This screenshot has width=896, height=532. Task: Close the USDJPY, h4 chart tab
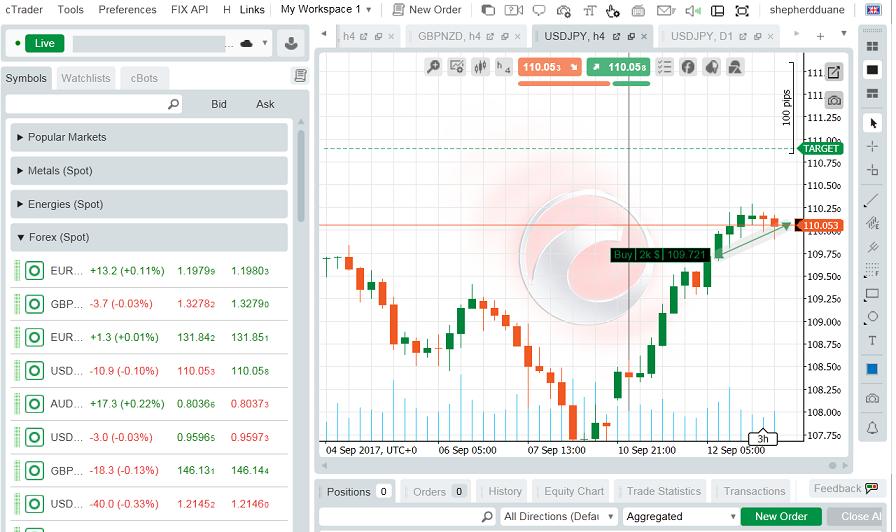point(644,36)
